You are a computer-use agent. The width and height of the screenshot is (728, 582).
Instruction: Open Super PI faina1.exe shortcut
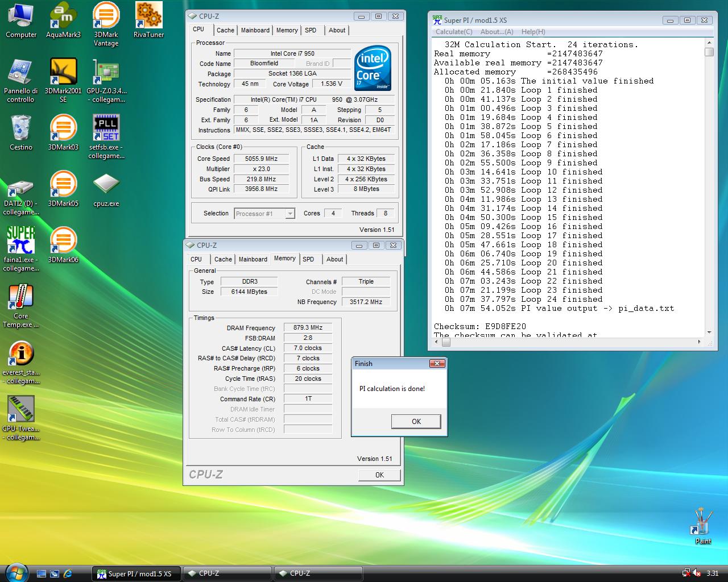tap(21, 250)
